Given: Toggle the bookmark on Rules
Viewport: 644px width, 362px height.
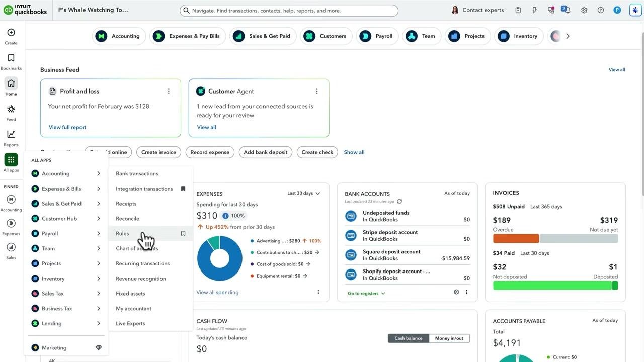Looking at the screenshot, I should coord(183,233).
